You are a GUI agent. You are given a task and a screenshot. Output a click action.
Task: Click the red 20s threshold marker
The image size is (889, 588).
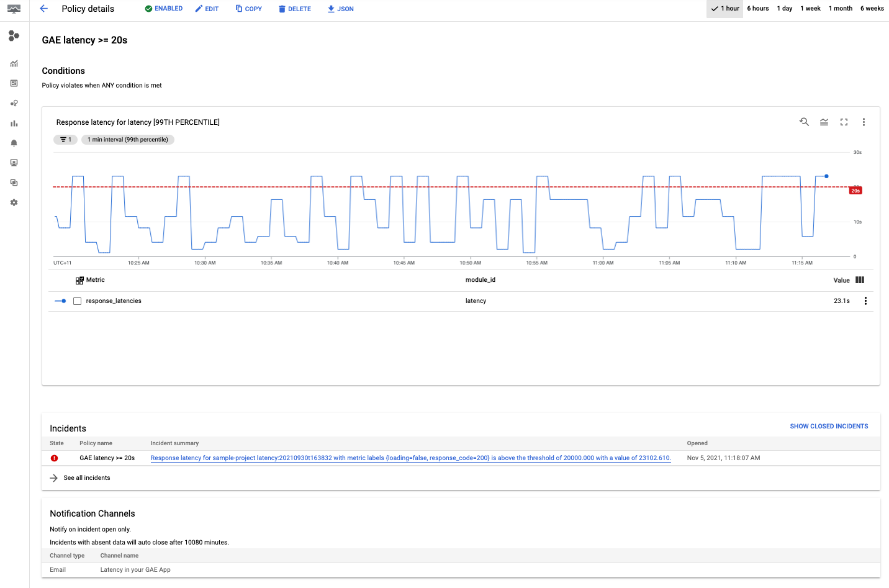pyautogui.click(x=855, y=190)
